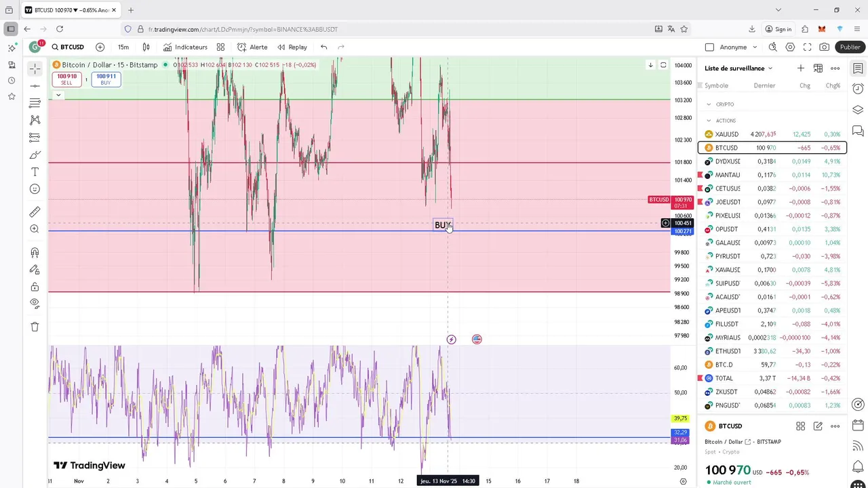Take a chart snapshot

tap(824, 47)
